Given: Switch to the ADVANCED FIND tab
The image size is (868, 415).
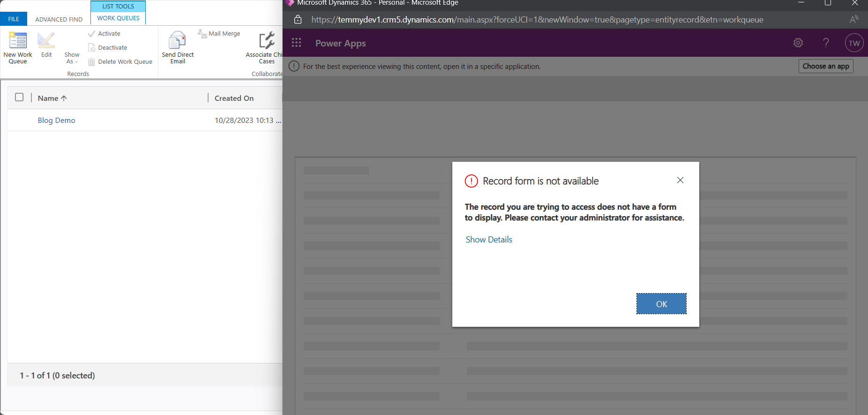Looking at the screenshot, I should pos(59,19).
